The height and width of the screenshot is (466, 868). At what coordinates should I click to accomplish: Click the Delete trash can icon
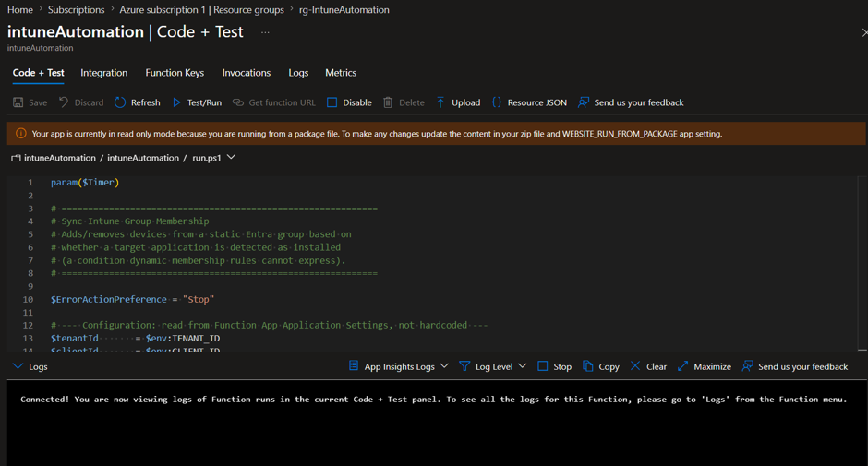click(388, 102)
